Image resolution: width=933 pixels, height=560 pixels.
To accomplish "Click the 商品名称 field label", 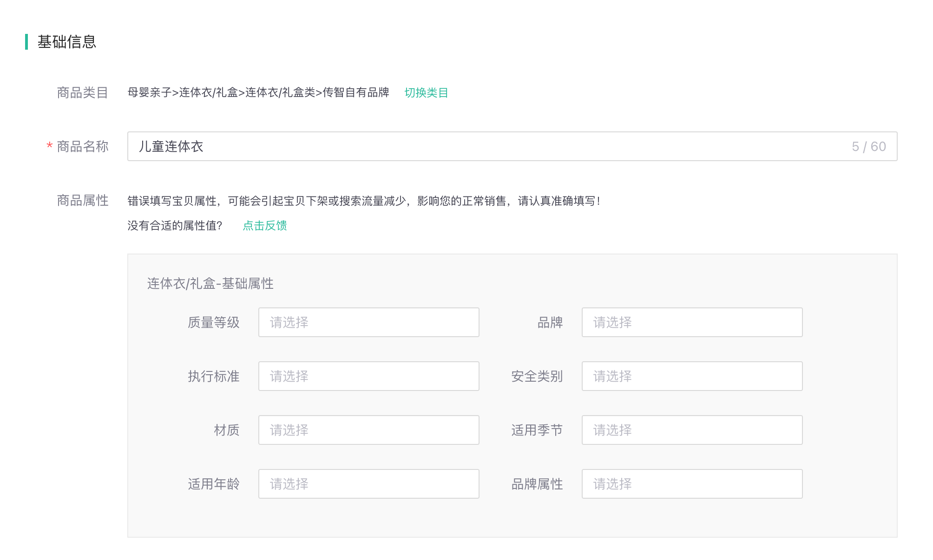I will tap(82, 147).
